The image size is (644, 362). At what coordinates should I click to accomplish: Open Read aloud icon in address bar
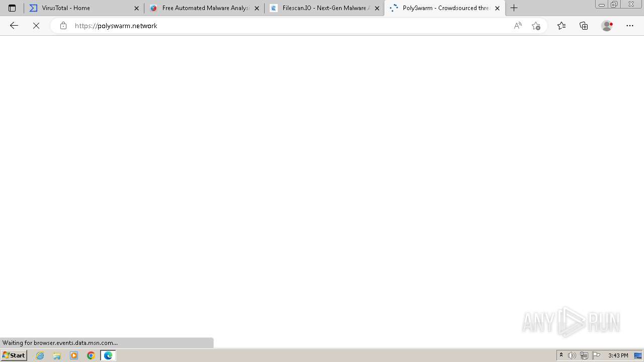click(x=518, y=26)
